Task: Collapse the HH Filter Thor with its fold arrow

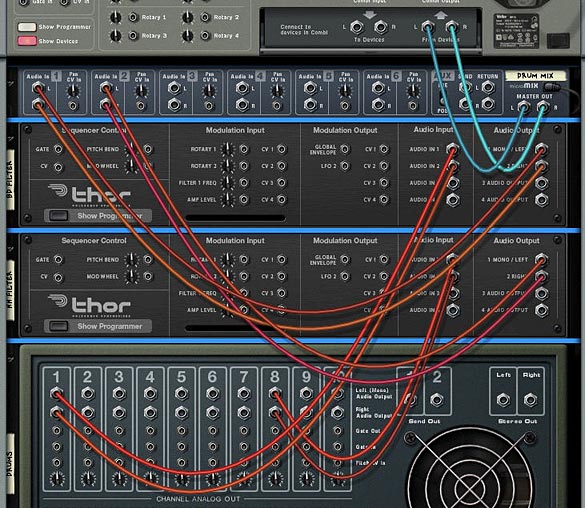Action: click(x=11, y=249)
